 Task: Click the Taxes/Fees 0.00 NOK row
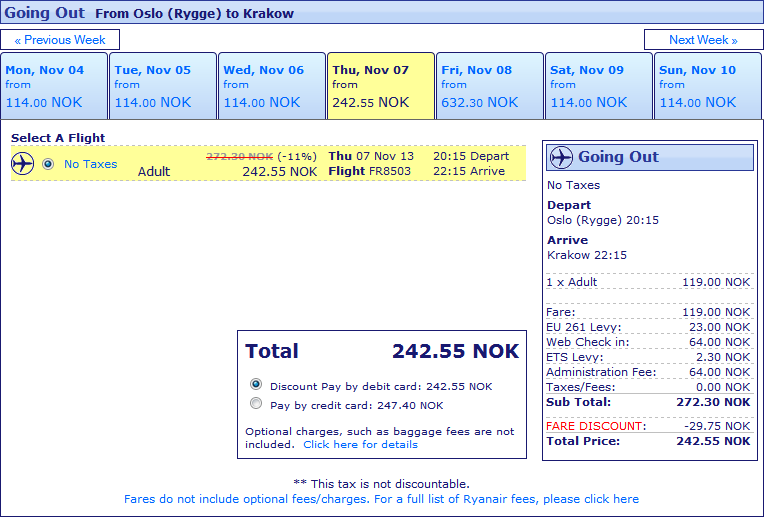click(648, 387)
